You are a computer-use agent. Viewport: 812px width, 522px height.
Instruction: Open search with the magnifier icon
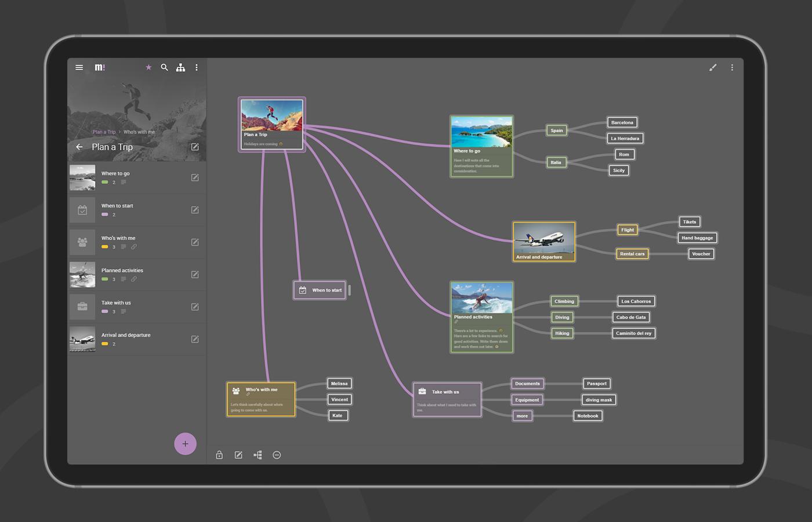[165, 67]
